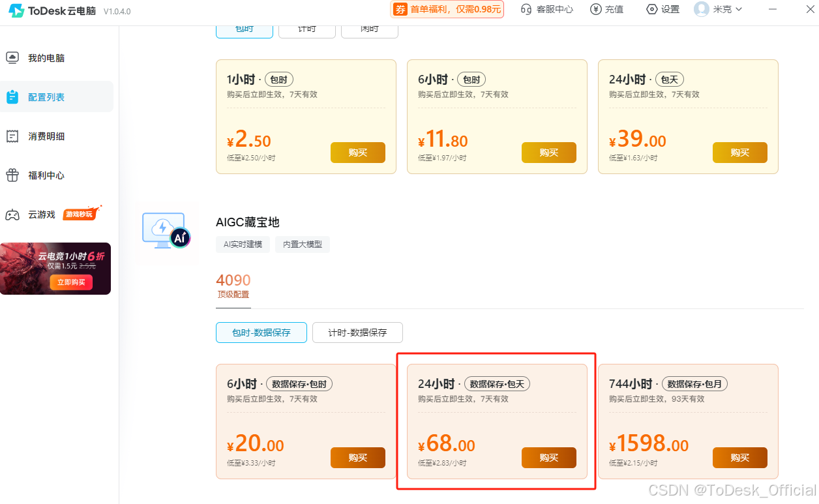Select 配置列表 in sidebar

(x=57, y=96)
